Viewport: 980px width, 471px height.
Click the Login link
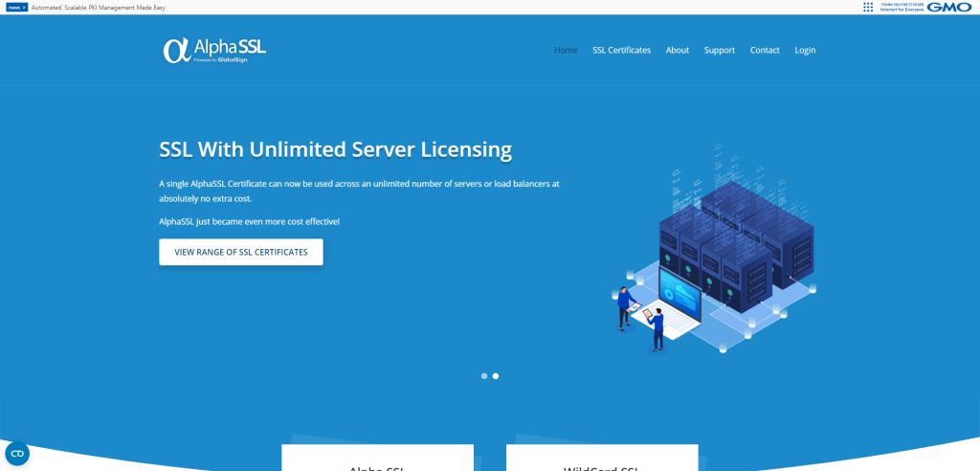coord(805,50)
